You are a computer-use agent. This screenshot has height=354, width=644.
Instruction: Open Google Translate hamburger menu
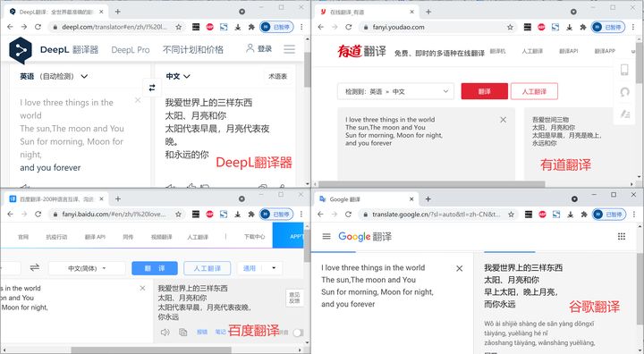click(326, 237)
